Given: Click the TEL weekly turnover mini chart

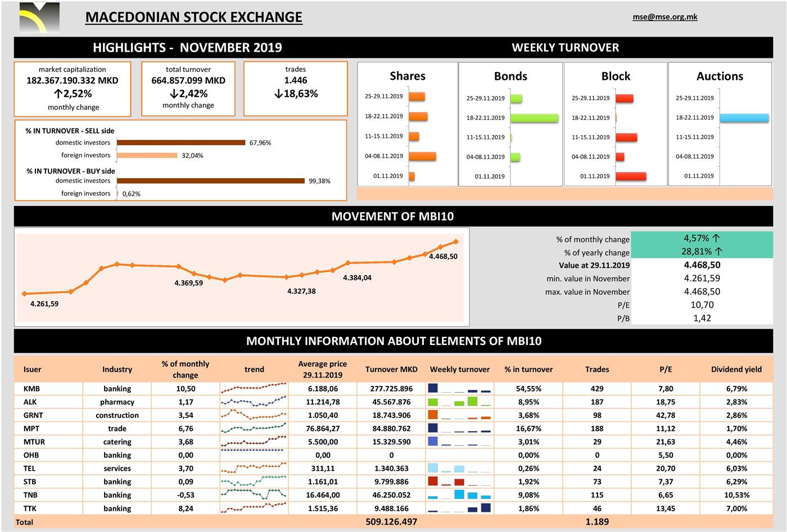Looking at the screenshot, I should coord(459,468).
